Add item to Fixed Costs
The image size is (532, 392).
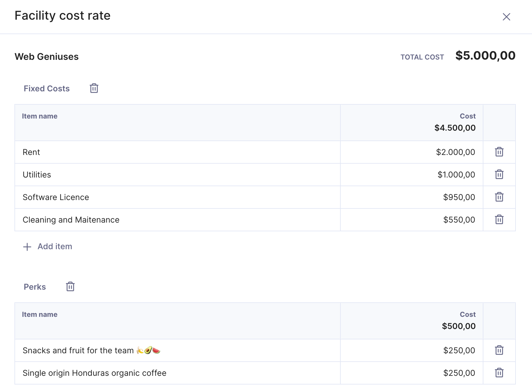pyautogui.click(x=47, y=247)
